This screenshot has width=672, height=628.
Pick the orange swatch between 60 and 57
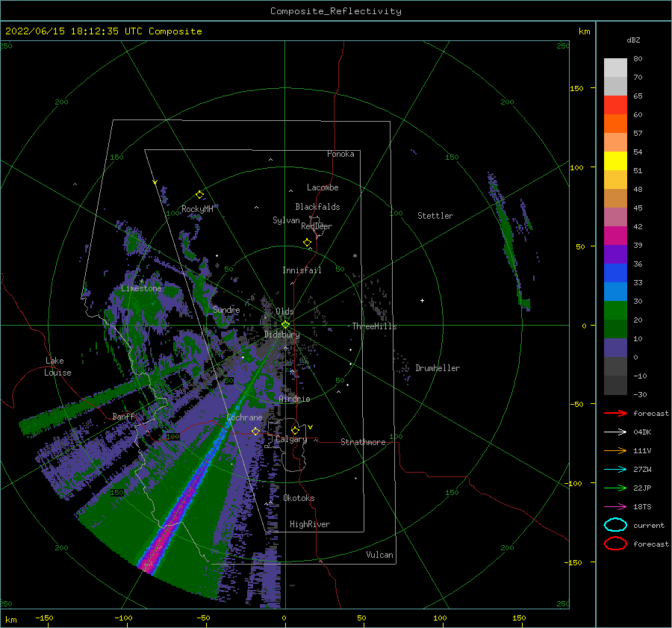click(615, 123)
